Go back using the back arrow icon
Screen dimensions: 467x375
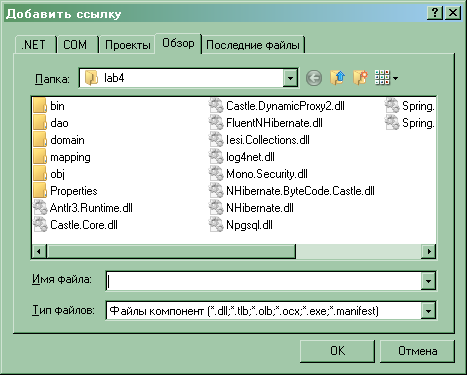click(314, 78)
